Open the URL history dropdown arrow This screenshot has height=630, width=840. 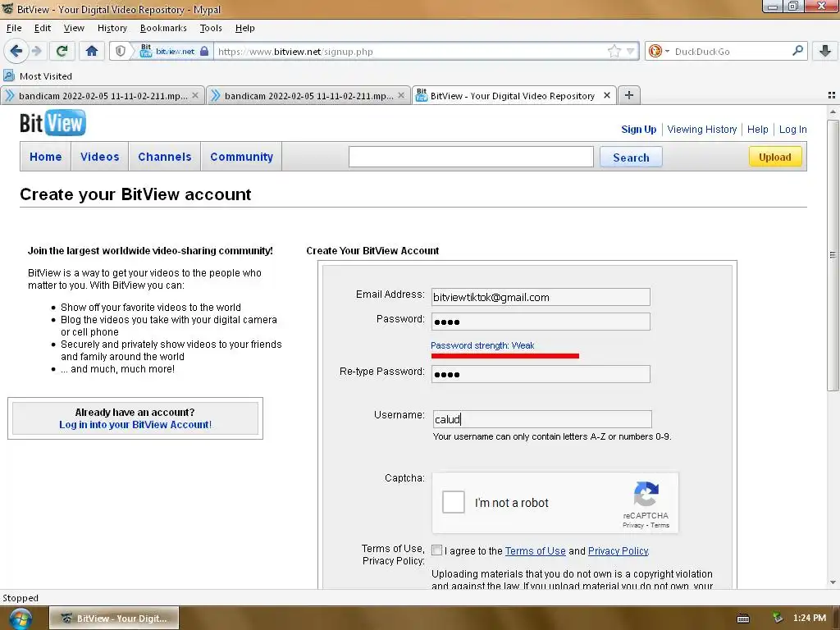coord(631,52)
